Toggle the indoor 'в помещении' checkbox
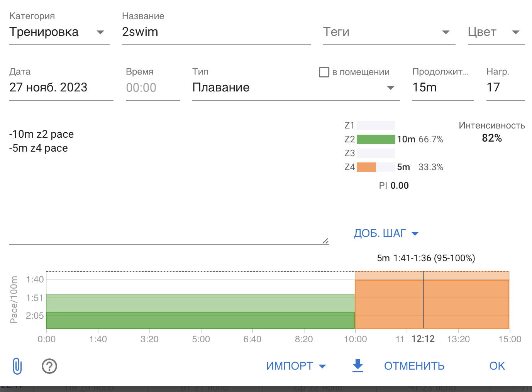Image resolution: width=532 pixels, height=392 pixels. pyautogui.click(x=324, y=72)
